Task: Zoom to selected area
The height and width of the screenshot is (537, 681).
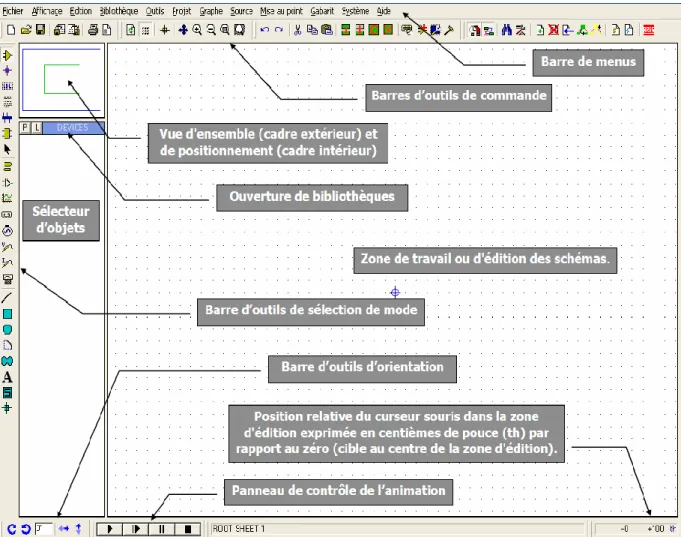Action: tap(239, 30)
